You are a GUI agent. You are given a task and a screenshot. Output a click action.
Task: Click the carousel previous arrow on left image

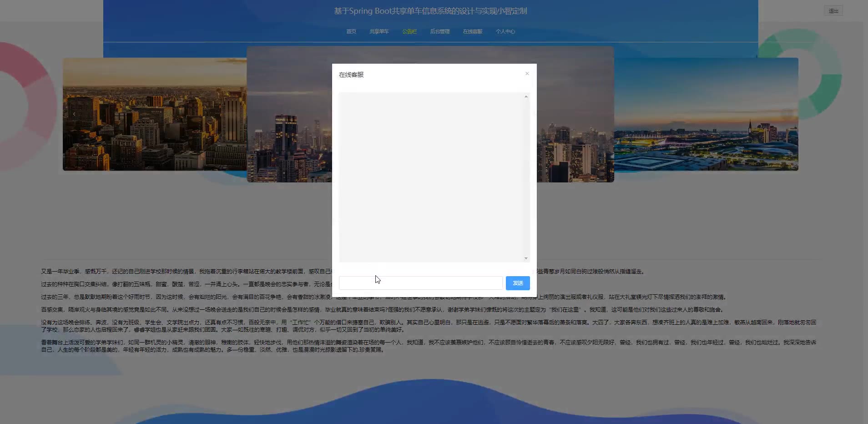(74, 114)
